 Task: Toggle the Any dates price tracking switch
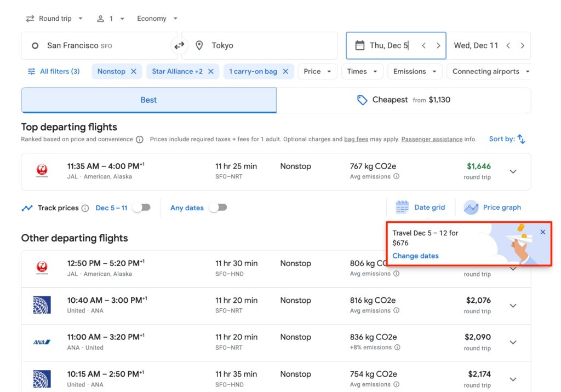tap(218, 207)
